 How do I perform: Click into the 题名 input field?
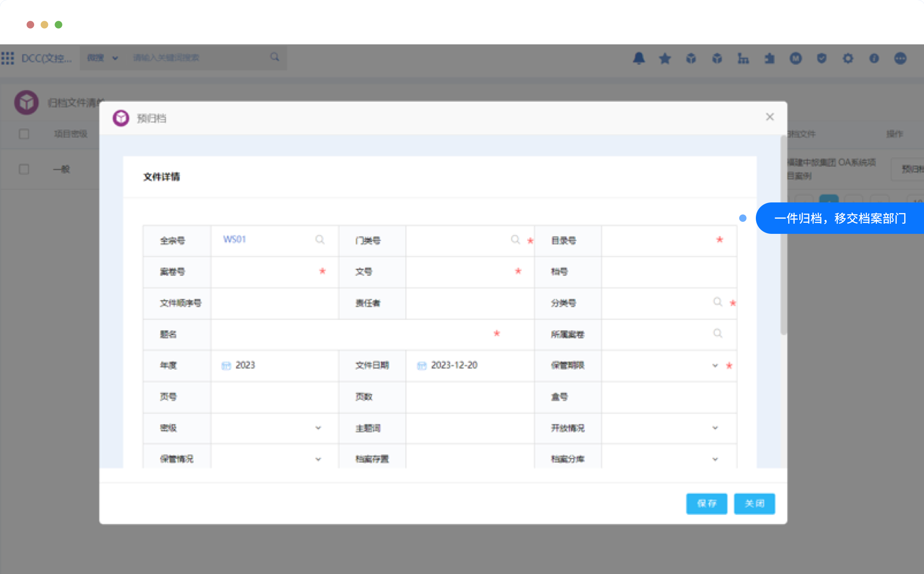351,334
